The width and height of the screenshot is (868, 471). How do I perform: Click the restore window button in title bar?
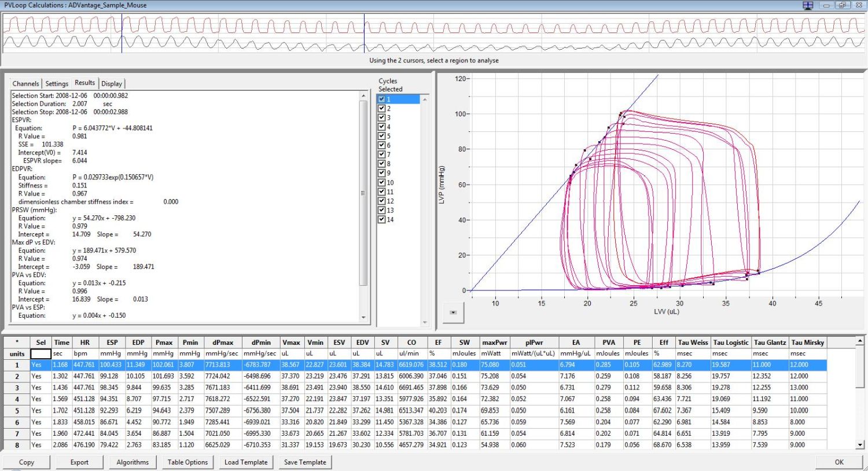pyautogui.click(x=842, y=5)
